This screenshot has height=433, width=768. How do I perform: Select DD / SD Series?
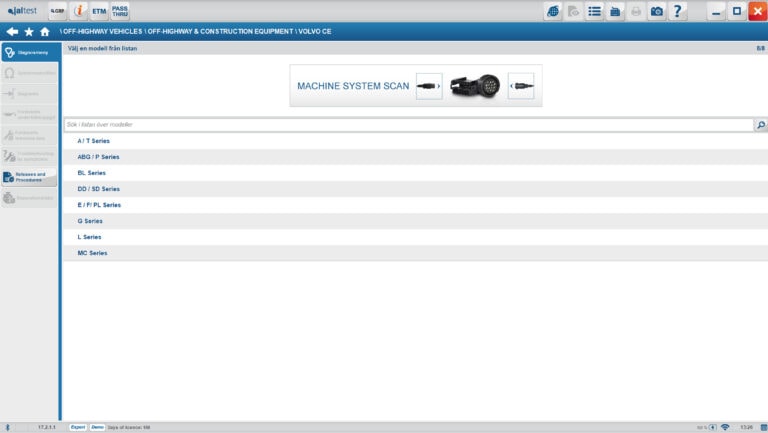(415, 189)
